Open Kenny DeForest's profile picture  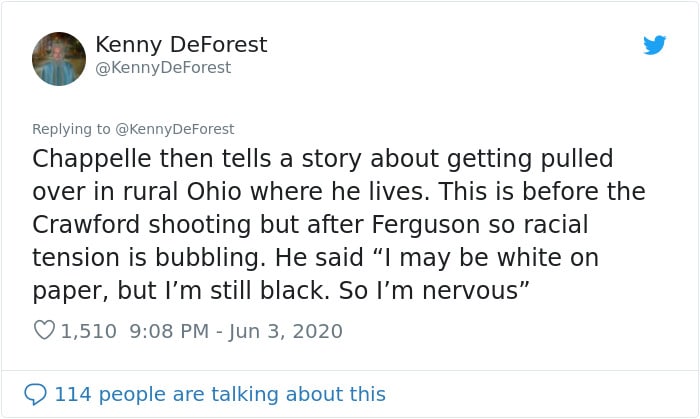pos(59,58)
